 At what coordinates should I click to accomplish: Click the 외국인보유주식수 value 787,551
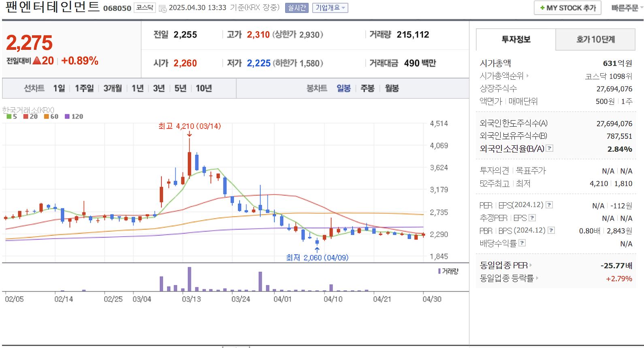619,136
